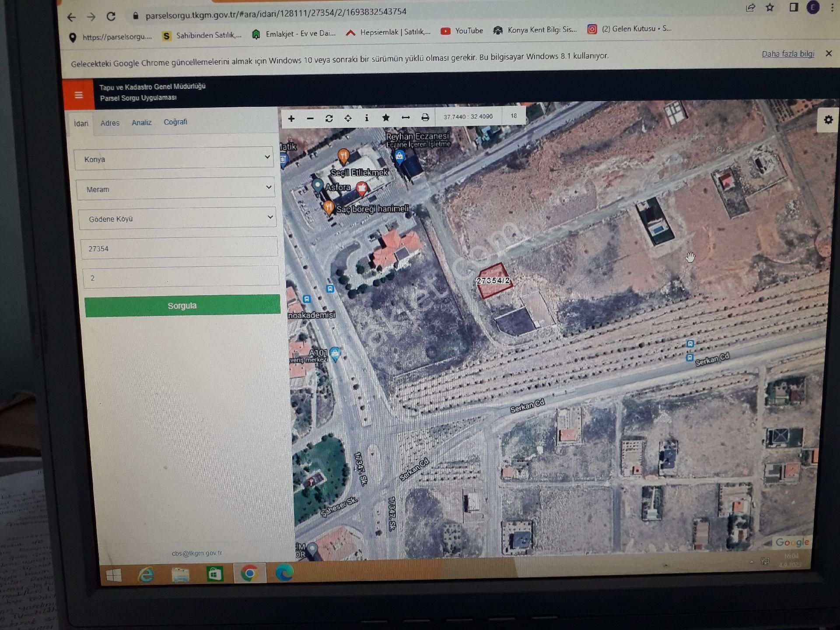Zoom in with the plus map tool
The image size is (840, 630).
(291, 119)
